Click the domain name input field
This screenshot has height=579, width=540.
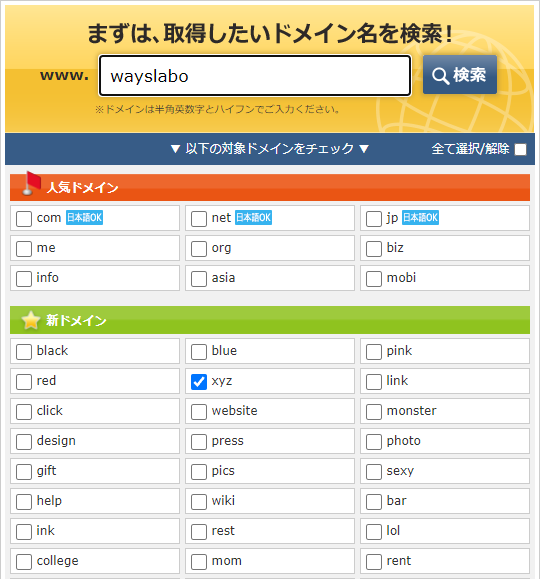point(255,76)
